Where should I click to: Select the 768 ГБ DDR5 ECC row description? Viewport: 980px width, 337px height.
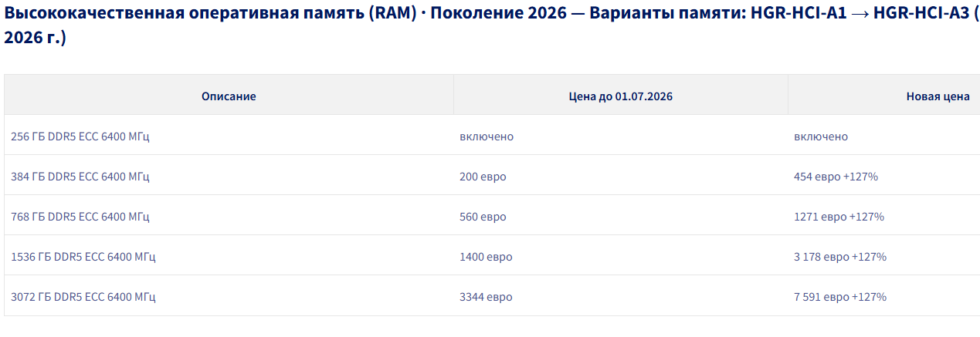click(80, 217)
